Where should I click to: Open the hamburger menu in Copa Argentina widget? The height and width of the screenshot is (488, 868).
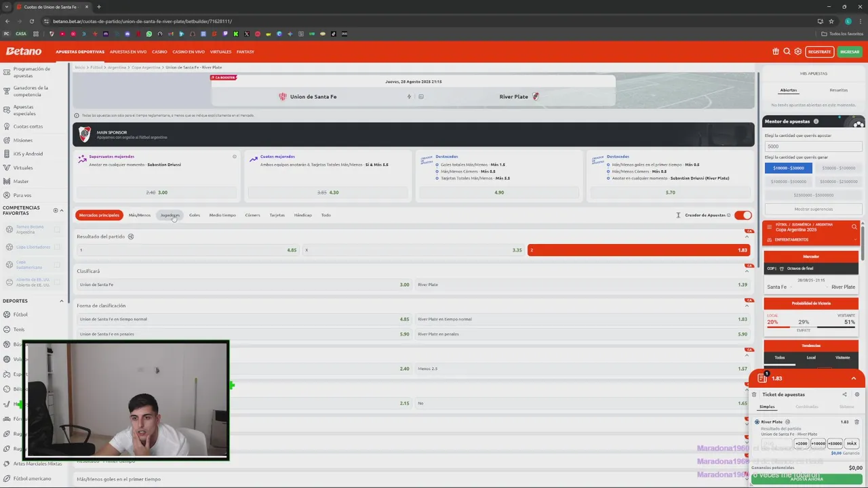pos(770,227)
